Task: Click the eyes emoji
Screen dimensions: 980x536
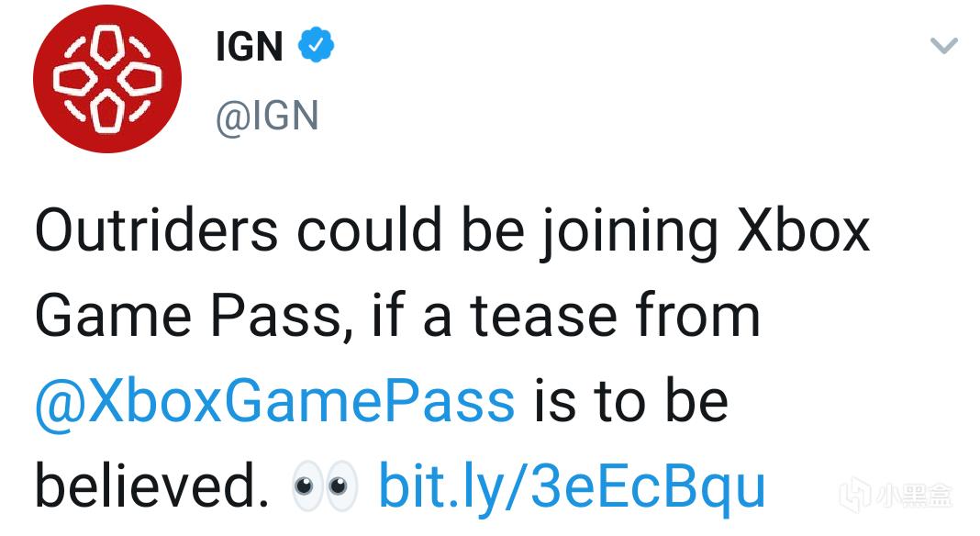Action: 324,488
